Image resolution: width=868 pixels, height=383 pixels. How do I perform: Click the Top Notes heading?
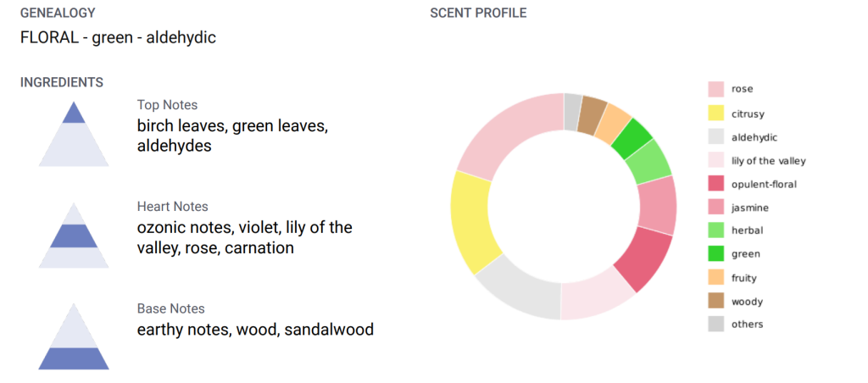tap(167, 105)
